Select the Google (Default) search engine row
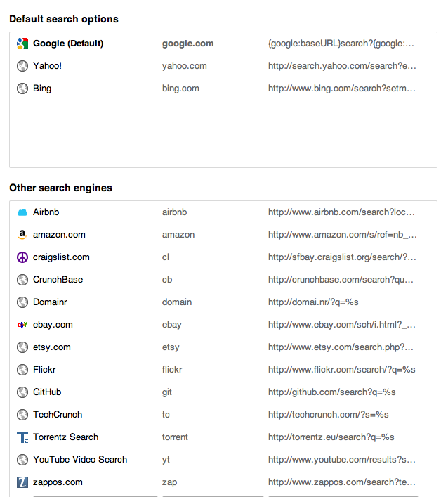The width and height of the screenshot is (448, 497). click(223, 44)
